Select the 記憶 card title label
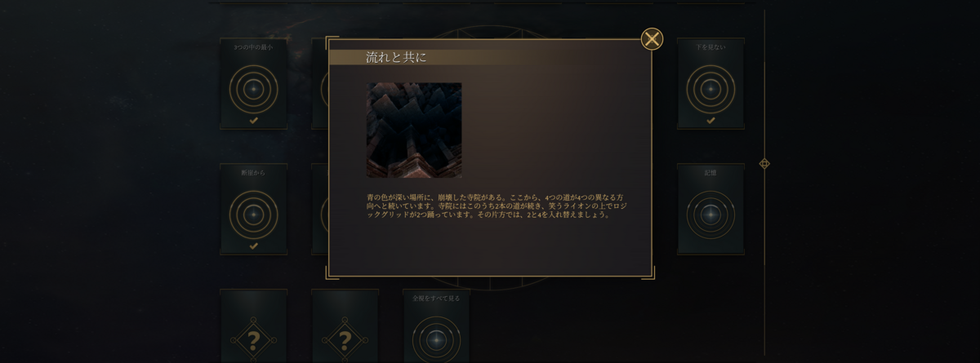 [x=710, y=173]
